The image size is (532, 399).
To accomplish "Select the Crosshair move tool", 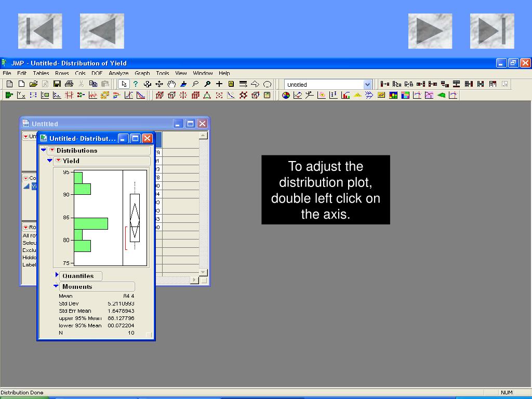I will click(x=159, y=84).
